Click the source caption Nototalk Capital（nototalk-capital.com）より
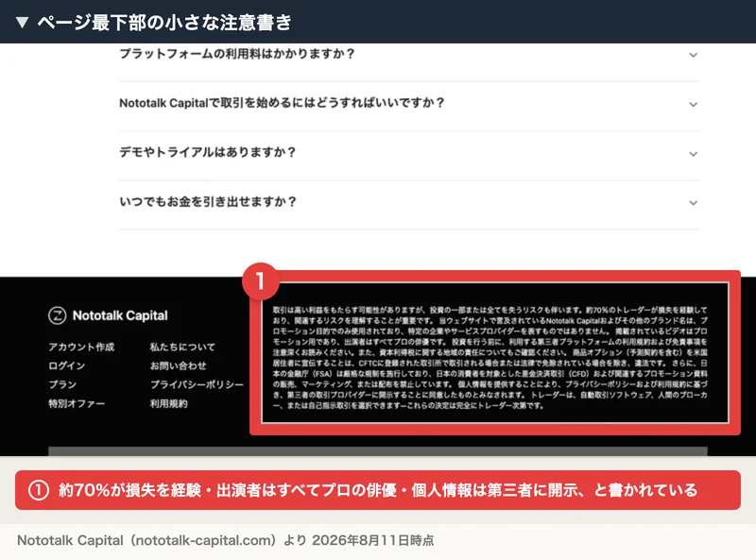 pos(162,540)
